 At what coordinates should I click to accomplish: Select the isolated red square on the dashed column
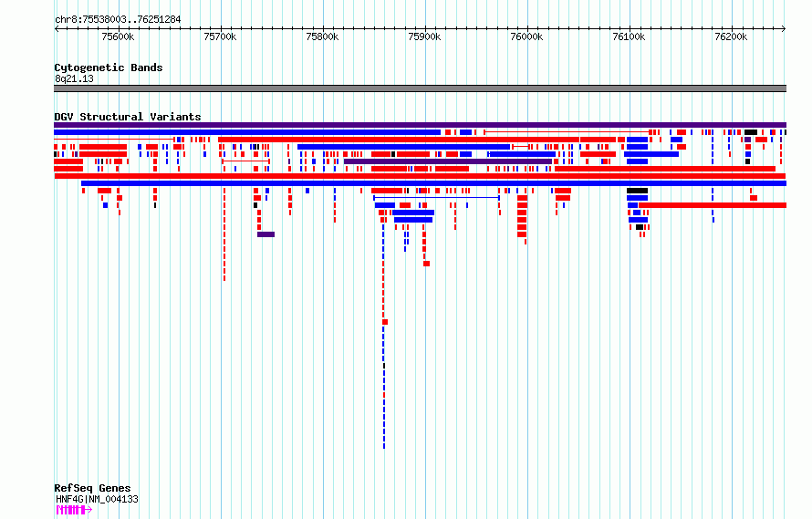[x=385, y=322]
